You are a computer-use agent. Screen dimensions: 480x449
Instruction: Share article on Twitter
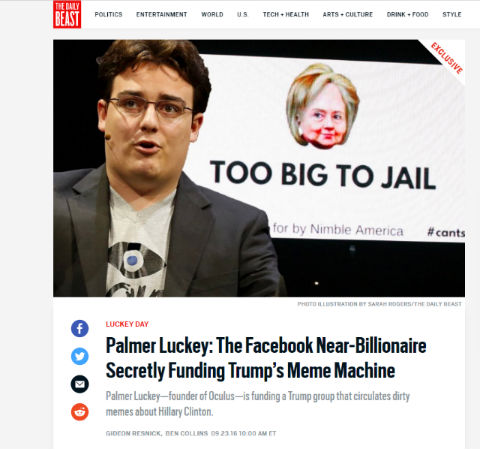80,356
